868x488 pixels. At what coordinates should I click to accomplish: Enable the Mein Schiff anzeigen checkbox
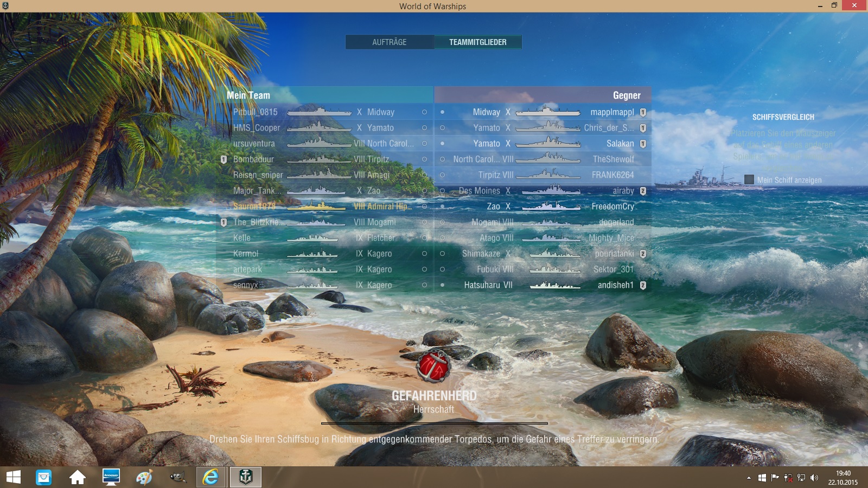749,179
